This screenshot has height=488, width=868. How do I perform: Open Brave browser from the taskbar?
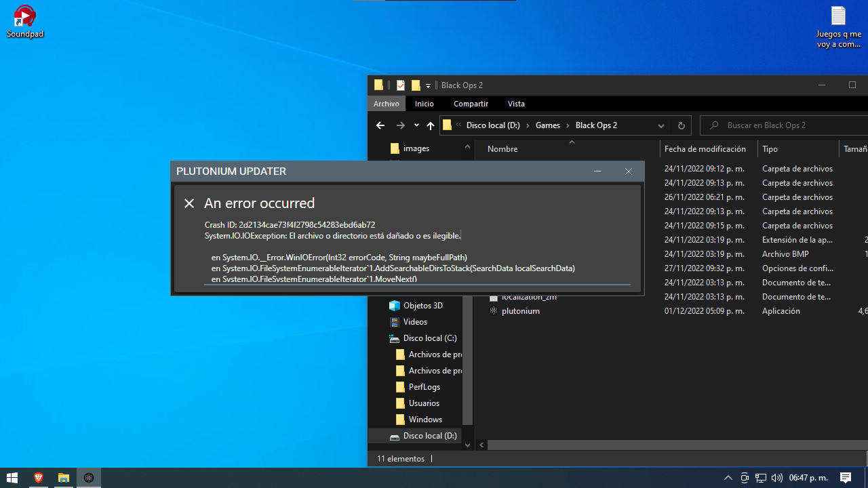click(39, 478)
